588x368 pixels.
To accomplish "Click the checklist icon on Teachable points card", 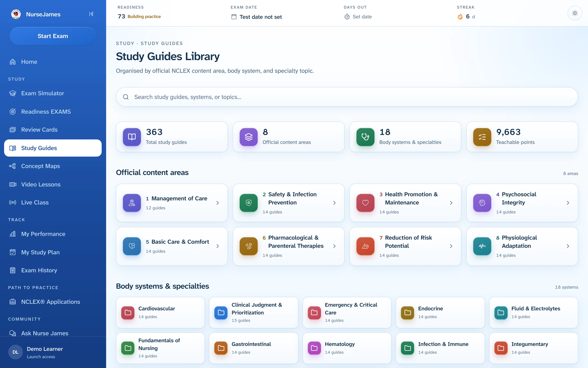I will [x=482, y=137].
